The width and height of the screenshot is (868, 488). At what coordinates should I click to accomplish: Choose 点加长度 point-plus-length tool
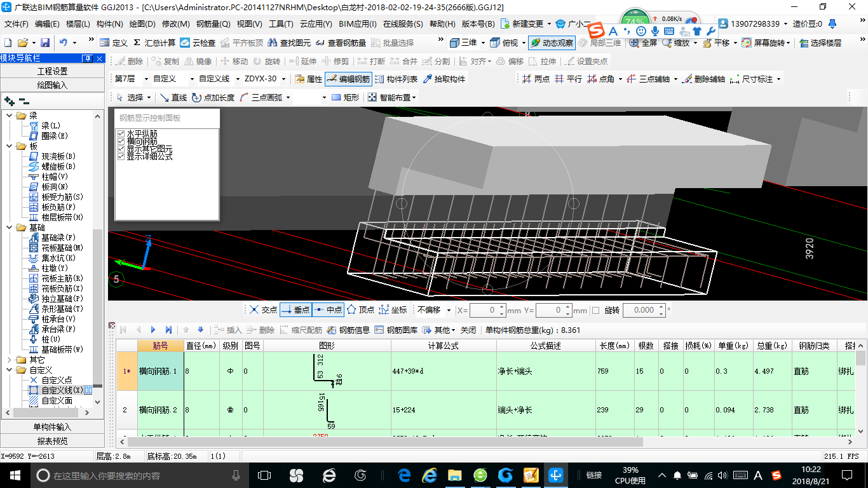click(x=213, y=97)
